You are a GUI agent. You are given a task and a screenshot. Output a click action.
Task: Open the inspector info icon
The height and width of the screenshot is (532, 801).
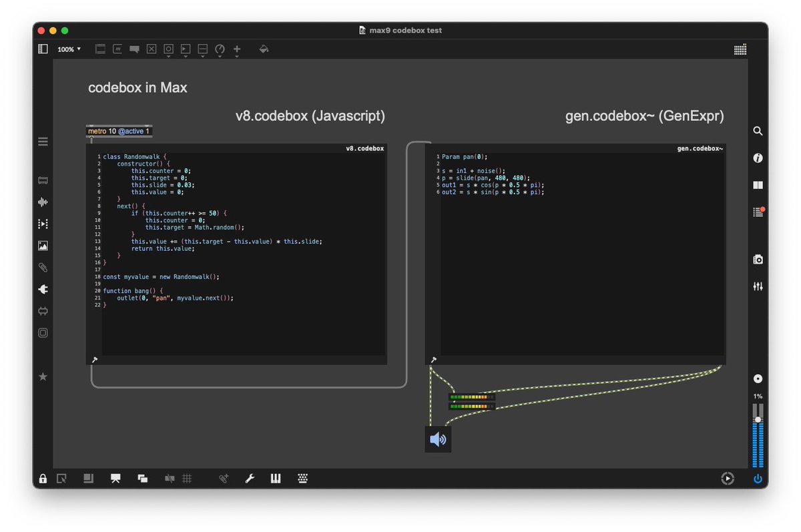point(758,158)
